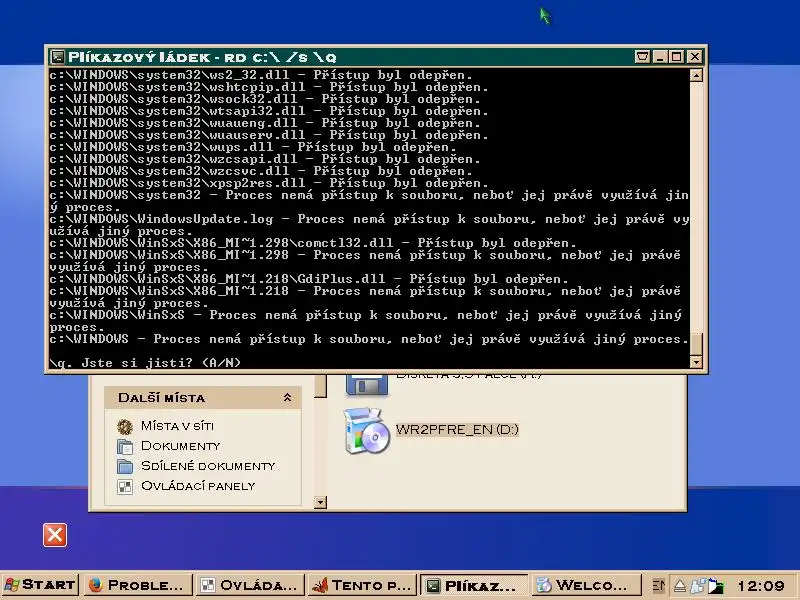This screenshot has height=600, width=800.
Task: Click the Dokumenty folder icon
Action: [x=125, y=446]
